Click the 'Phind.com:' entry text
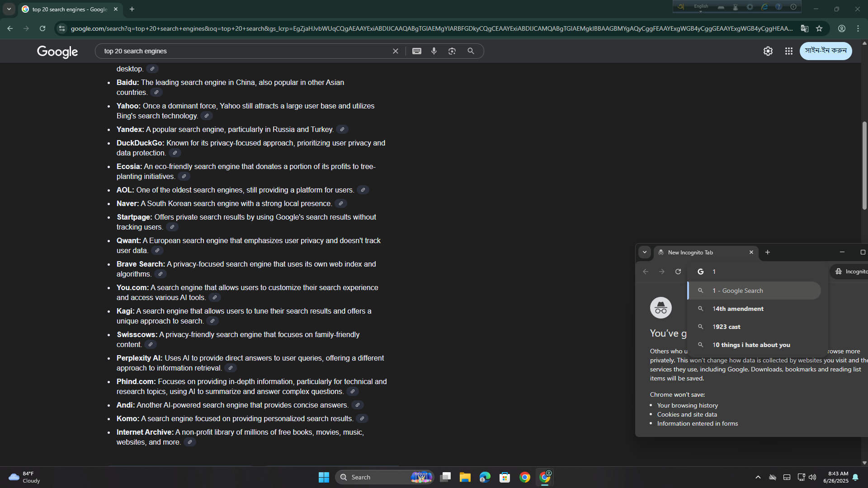Screen dimensions: 868x488 [x=136, y=381]
